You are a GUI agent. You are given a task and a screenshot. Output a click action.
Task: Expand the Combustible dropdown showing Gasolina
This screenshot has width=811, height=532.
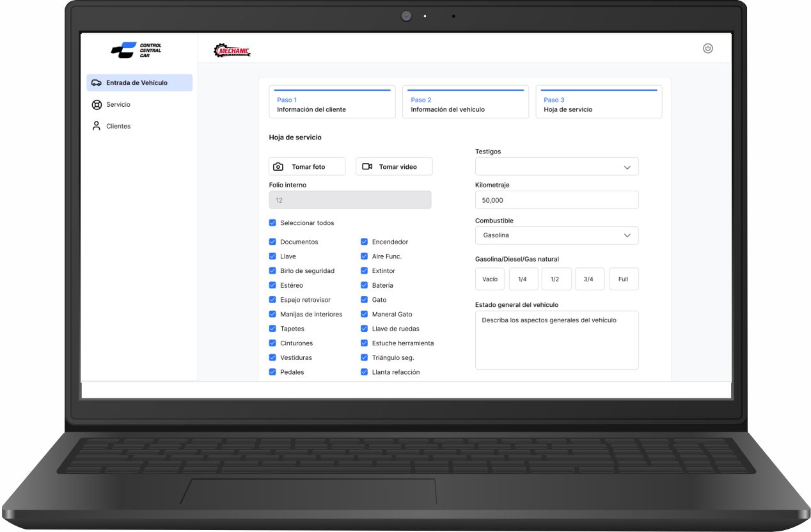pyautogui.click(x=556, y=235)
